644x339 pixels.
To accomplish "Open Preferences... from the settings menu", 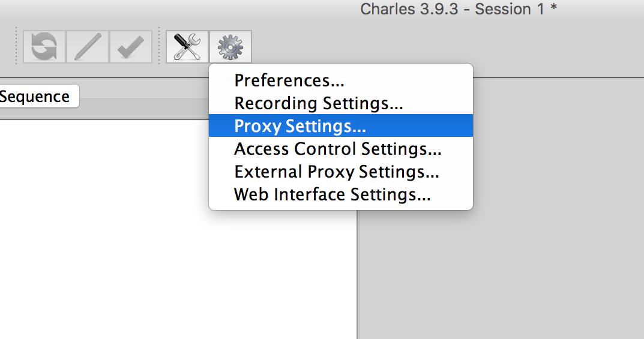I will (x=289, y=80).
